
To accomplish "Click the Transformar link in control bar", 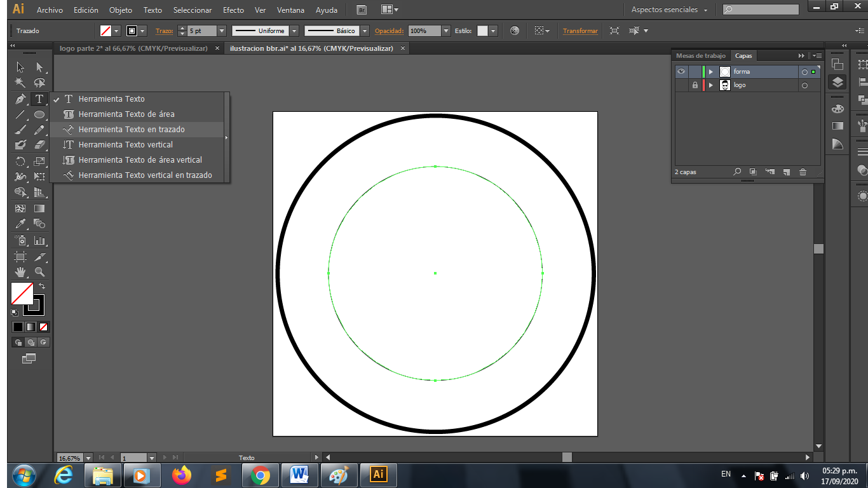I will tap(580, 30).
